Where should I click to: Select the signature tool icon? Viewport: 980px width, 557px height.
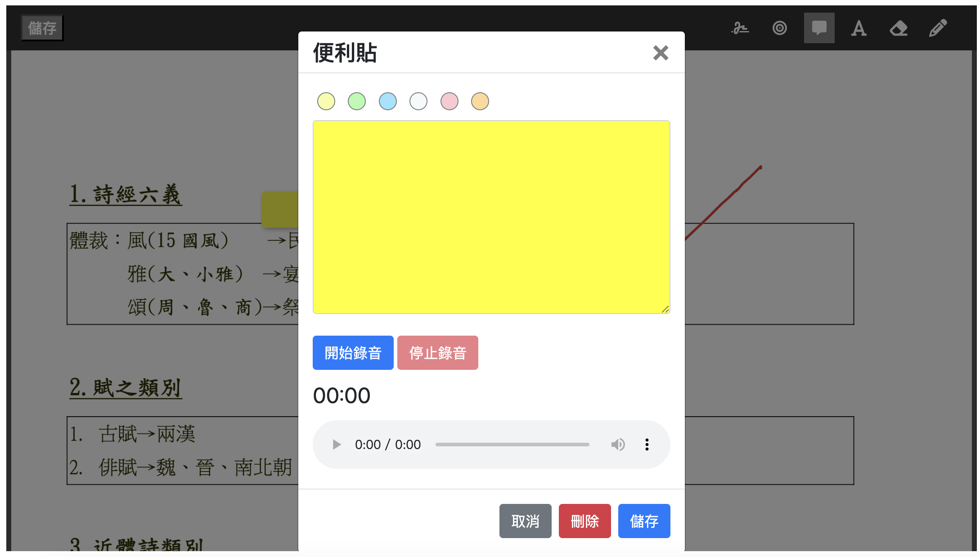pyautogui.click(x=740, y=28)
